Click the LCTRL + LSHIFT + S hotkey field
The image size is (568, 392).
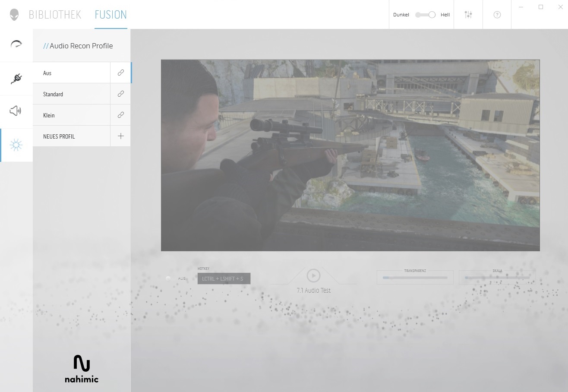coord(224,279)
